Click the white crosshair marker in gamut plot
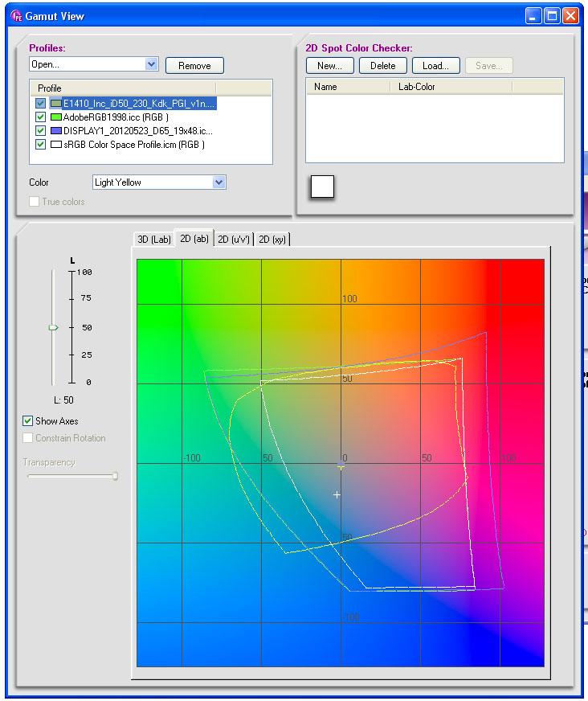This screenshot has height=701, width=588. tap(337, 494)
